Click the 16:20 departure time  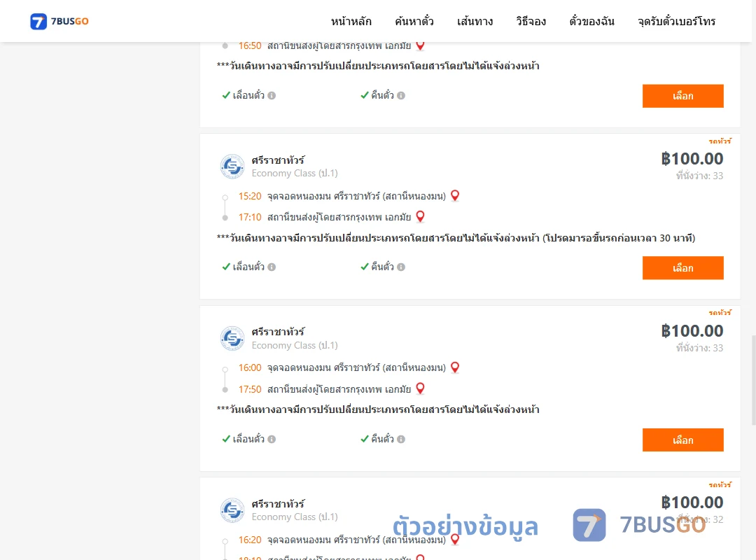250,540
